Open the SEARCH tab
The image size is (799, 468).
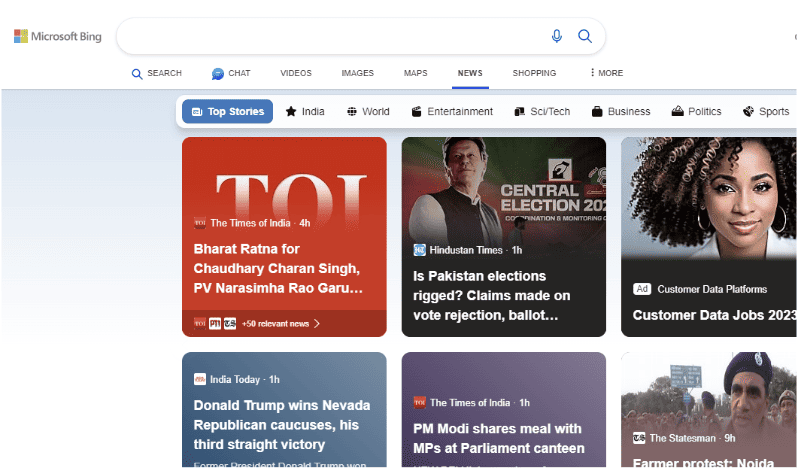[x=156, y=73]
